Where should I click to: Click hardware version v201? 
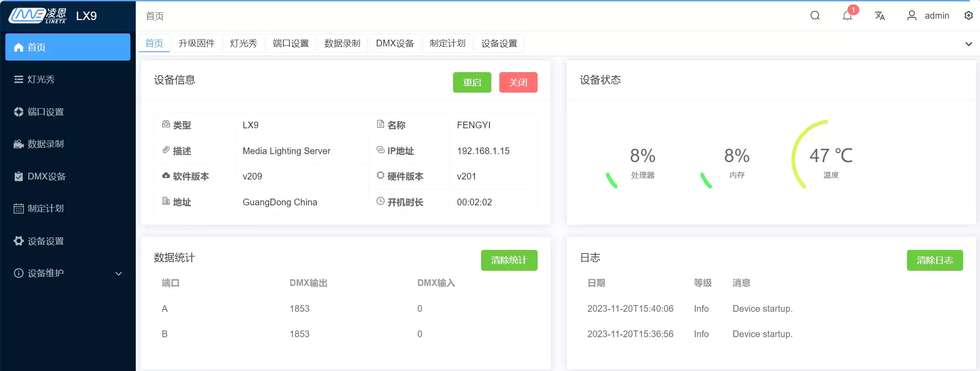466,176
